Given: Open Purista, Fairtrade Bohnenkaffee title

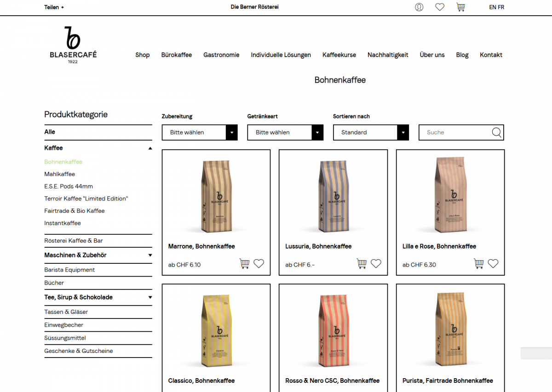Looking at the screenshot, I should point(448,381).
